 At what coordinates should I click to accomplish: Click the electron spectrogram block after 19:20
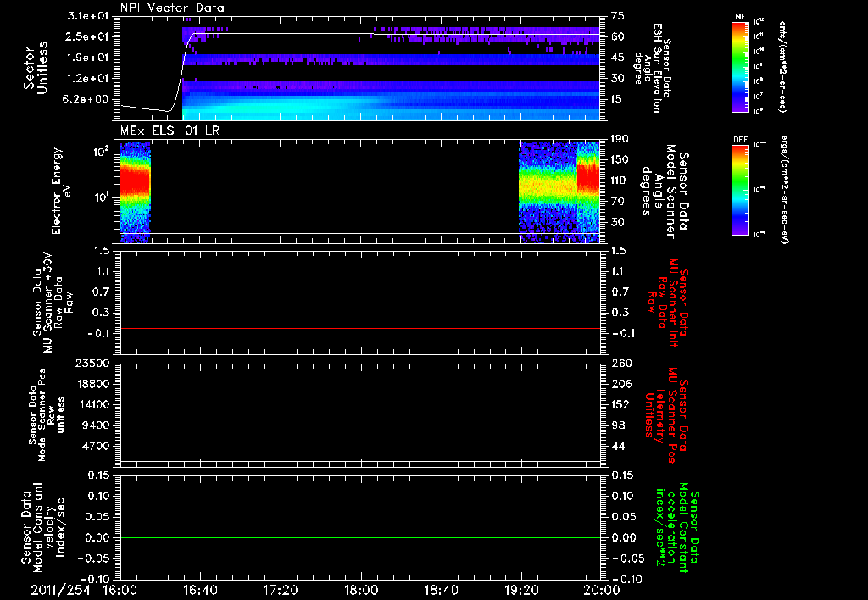(559, 192)
